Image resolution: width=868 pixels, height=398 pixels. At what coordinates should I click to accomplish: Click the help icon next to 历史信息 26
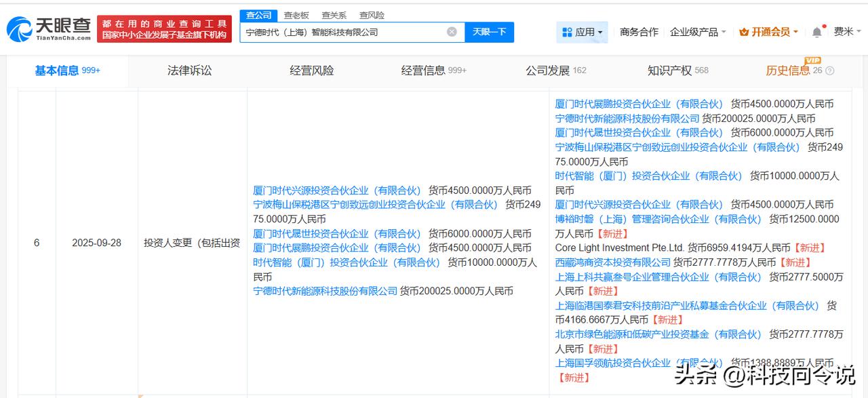pos(829,71)
